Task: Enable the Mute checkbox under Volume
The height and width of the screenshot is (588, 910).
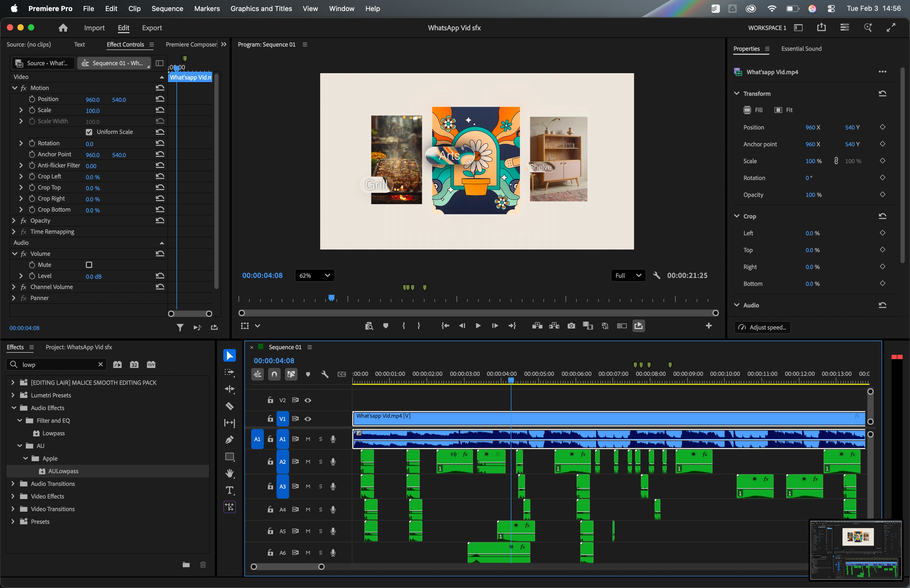Action: pos(89,265)
